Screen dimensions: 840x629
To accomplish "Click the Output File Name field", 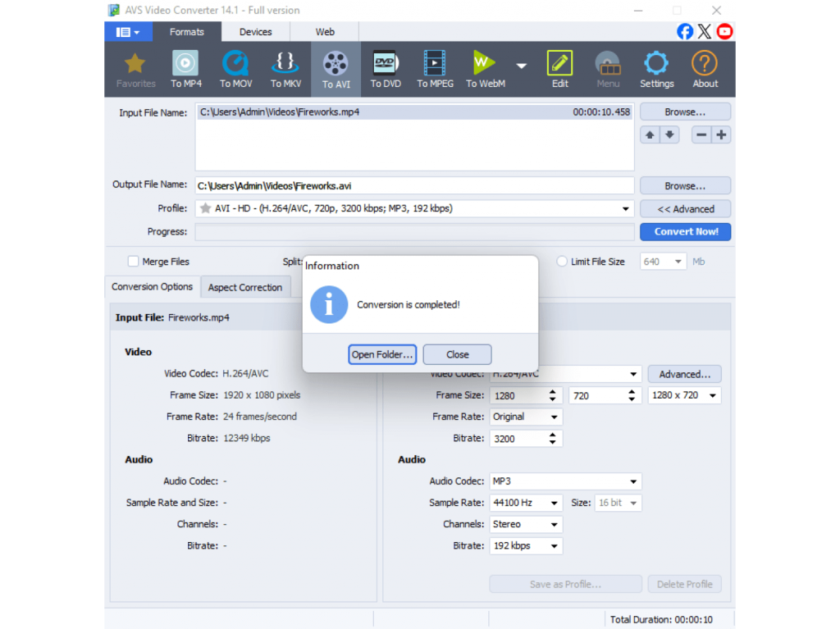I will pos(413,186).
